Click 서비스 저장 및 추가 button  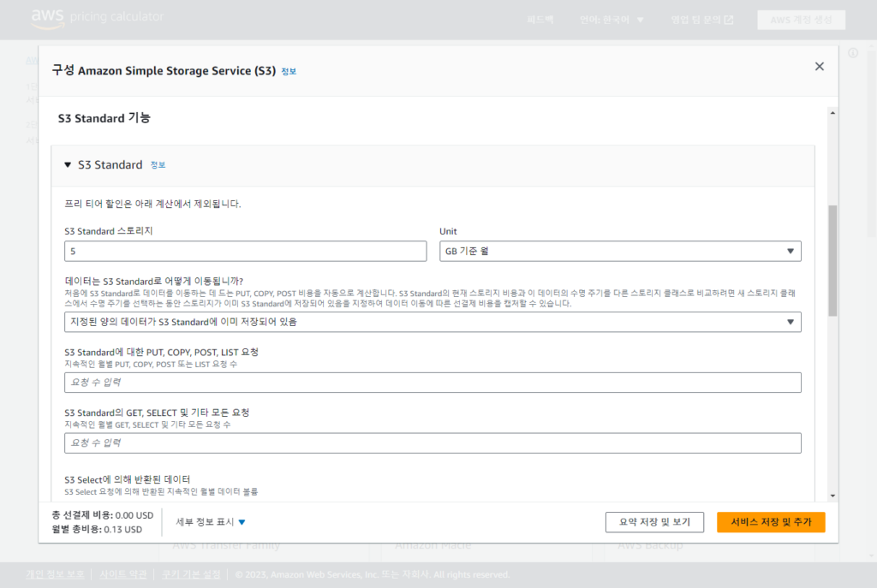coord(771,522)
